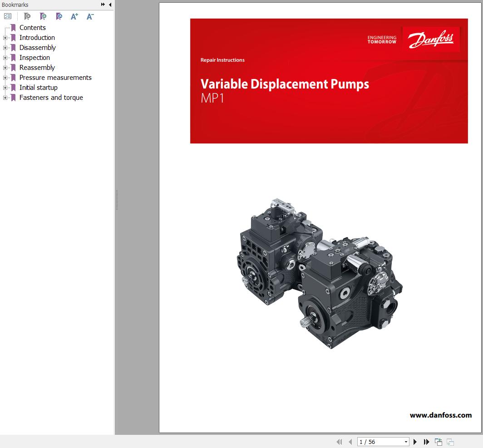Image resolution: width=483 pixels, height=448 pixels.
Task: Expand the Disassembly bookmark
Action: coord(5,48)
